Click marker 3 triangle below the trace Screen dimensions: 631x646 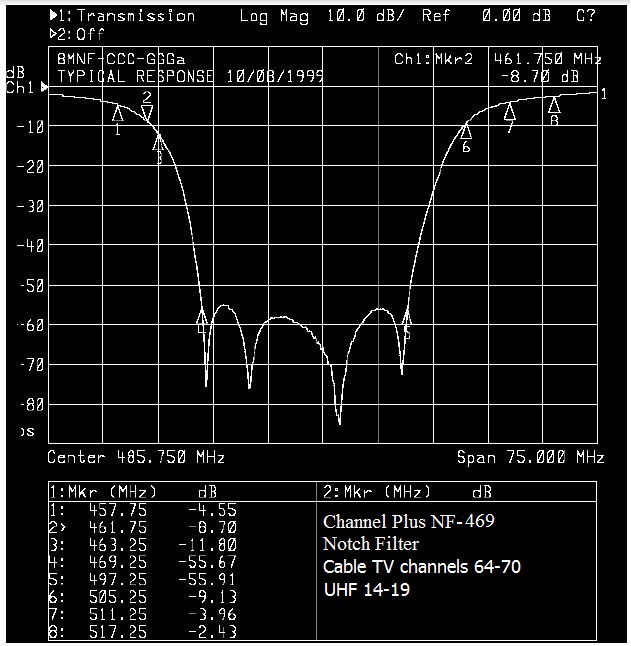coord(158,144)
